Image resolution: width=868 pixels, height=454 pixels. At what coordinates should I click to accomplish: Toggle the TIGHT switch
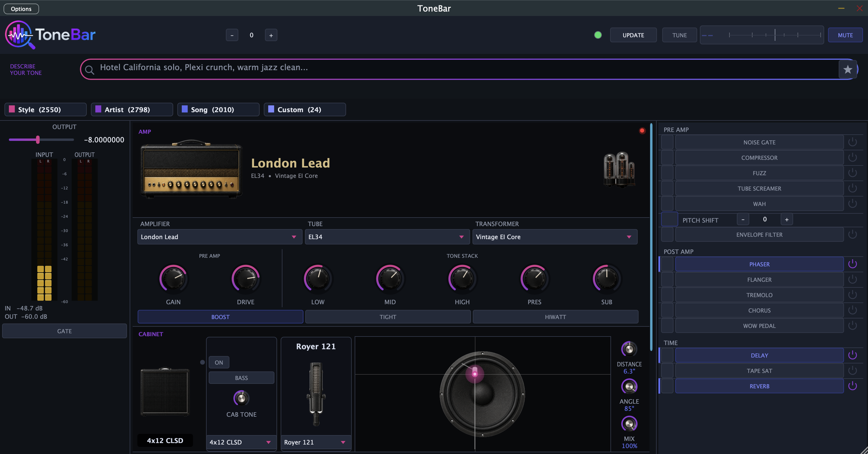point(388,317)
